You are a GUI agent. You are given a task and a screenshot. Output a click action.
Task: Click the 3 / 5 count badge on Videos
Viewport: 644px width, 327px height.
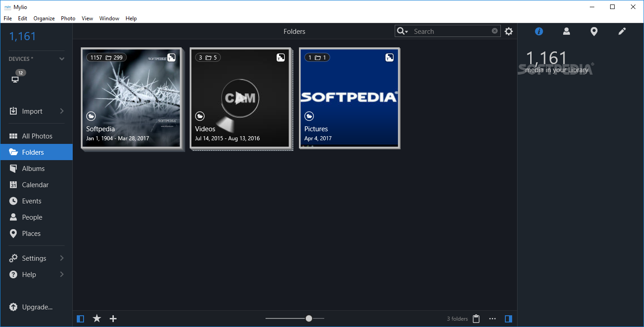pyautogui.click(x=208, y=57)
